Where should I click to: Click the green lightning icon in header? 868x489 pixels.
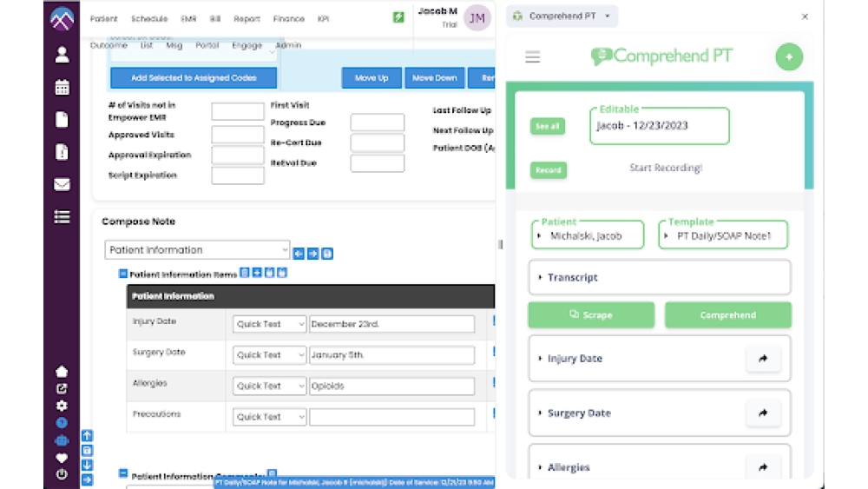398,17
